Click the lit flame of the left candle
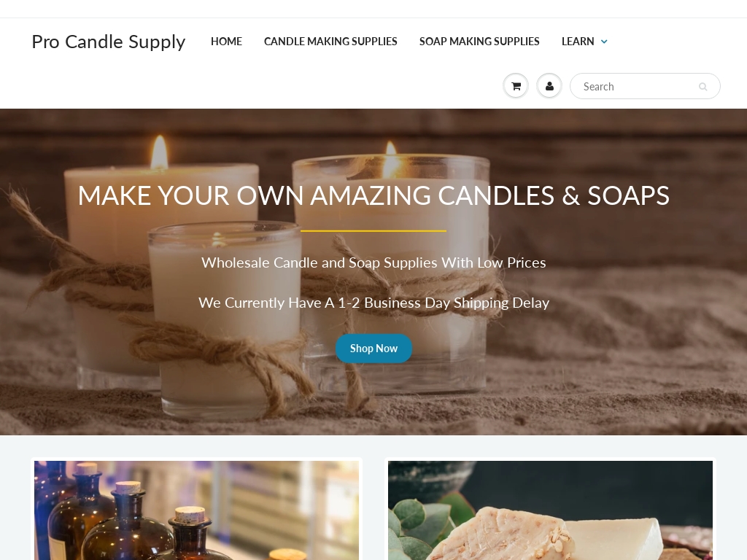Viewport: 747px width, 560px height. pos(159,152)
